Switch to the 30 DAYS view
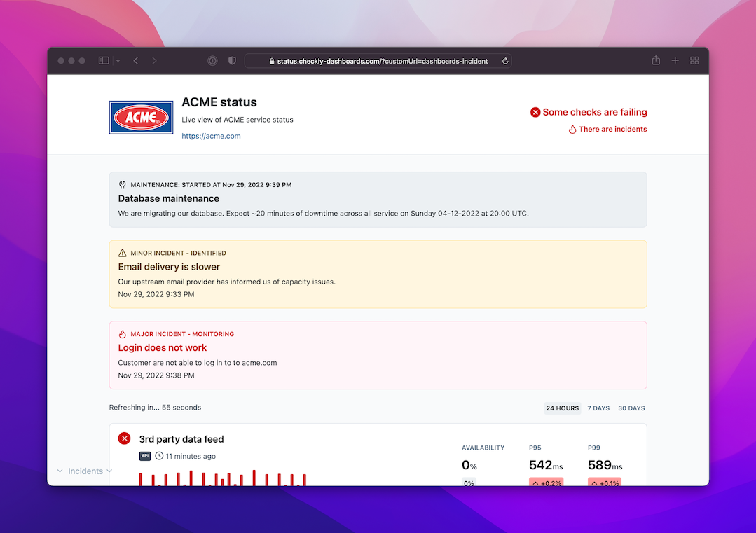 coord(631,408)
